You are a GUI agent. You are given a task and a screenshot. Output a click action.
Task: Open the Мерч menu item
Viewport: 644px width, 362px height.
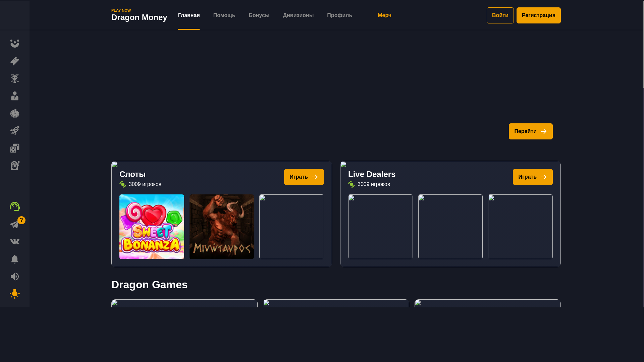point(384,15)
